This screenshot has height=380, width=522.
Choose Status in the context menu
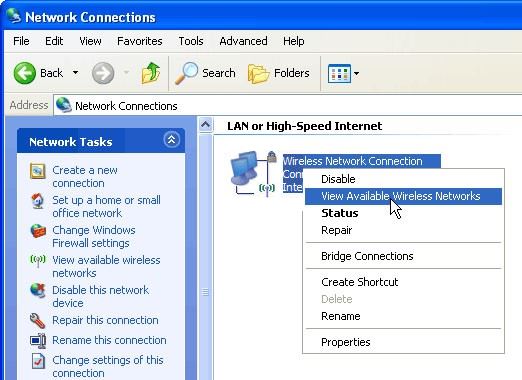click(x=403, y=213)
